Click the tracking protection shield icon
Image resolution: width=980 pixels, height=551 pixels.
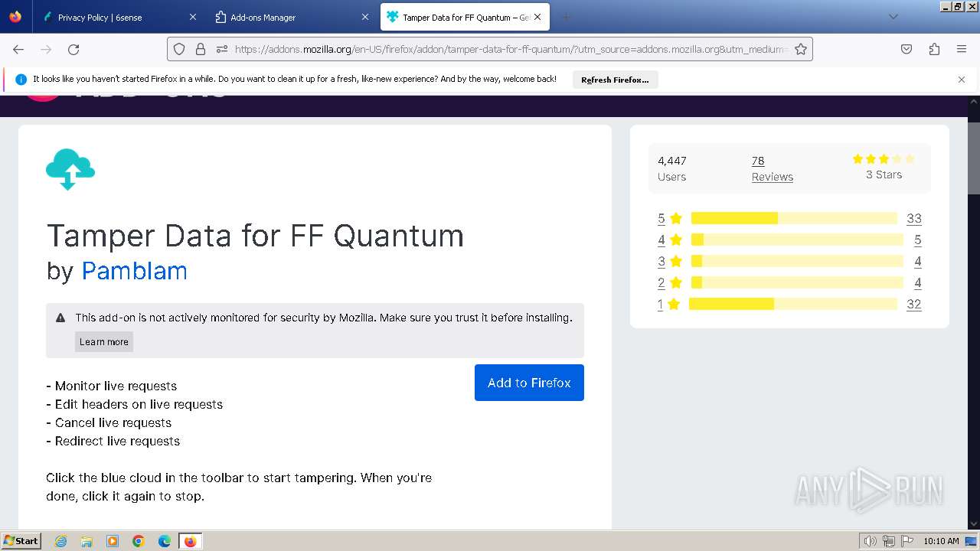point(179,49)
